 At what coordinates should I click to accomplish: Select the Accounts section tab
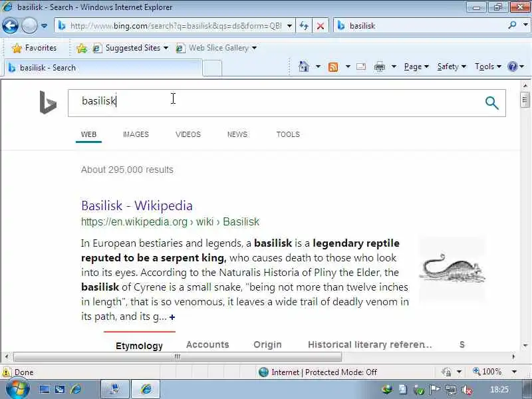207,344
